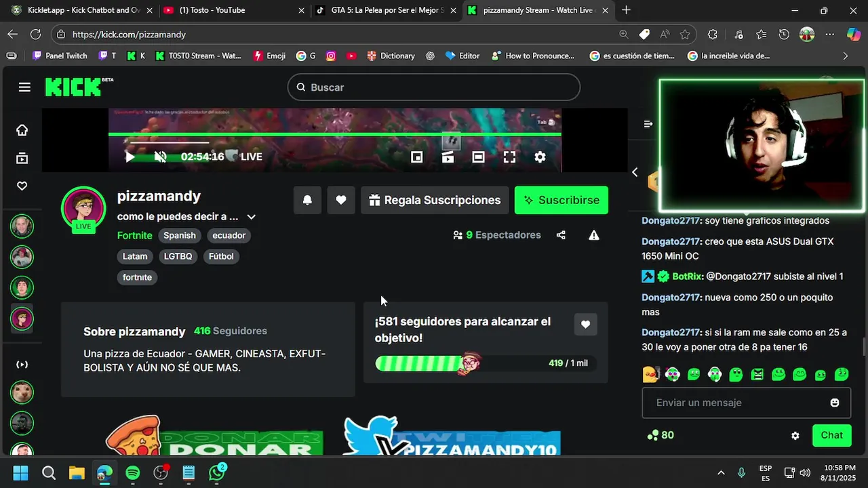
Task: Select the Spanish tag
Action: point(180,235)
